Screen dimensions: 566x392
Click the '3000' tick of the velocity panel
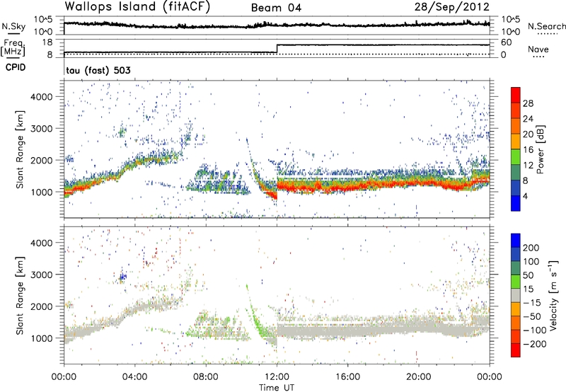tap(42, 275)
